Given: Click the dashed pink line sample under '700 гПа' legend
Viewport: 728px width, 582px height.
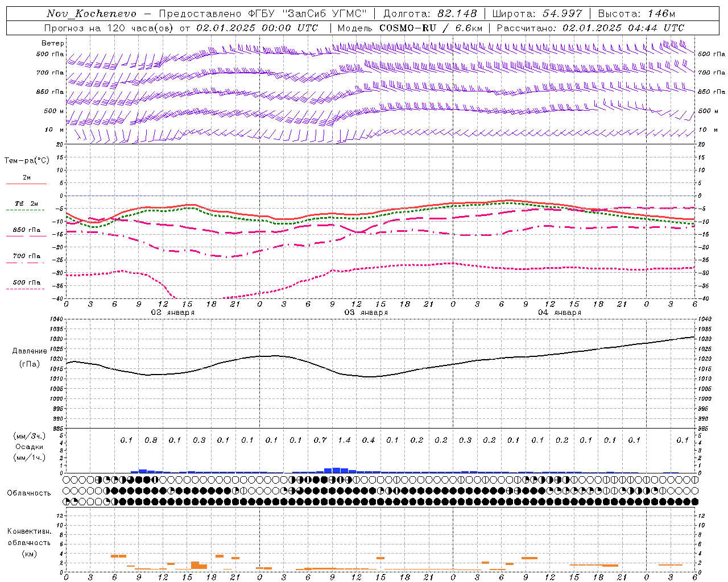Looking at the screenshot, I should [26, 263].
